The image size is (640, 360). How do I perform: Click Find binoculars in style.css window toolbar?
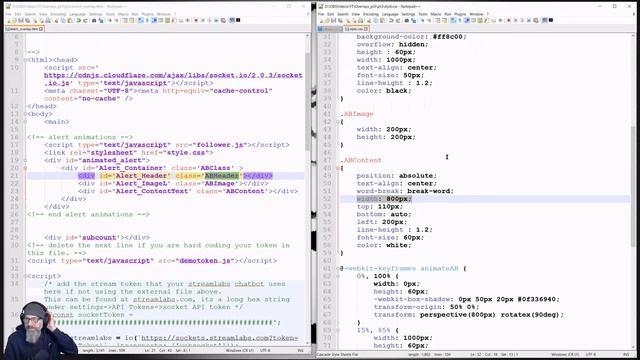tap(407, 20)
